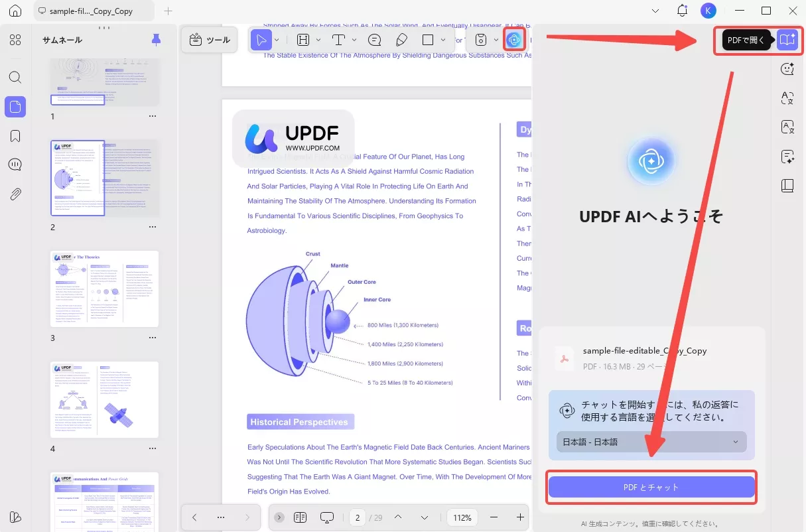806x532 pixels.
Task: Select sample-file-editable_Copy_Copy file name in AI panel
Action: pyautogui.click(x=645, y=351)
